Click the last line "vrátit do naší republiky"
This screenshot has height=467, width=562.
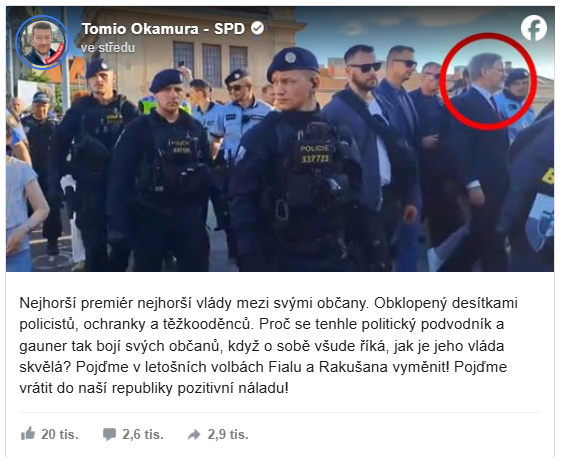(153, 388)
